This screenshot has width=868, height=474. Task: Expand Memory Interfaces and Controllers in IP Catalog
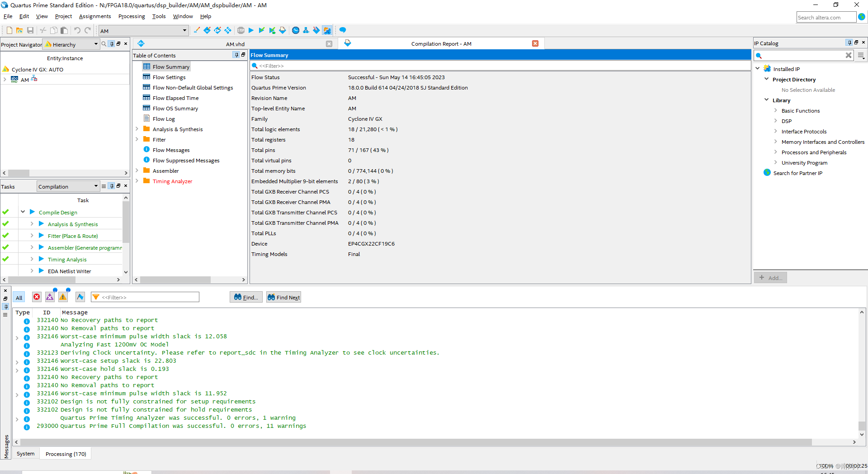(776, 142)
